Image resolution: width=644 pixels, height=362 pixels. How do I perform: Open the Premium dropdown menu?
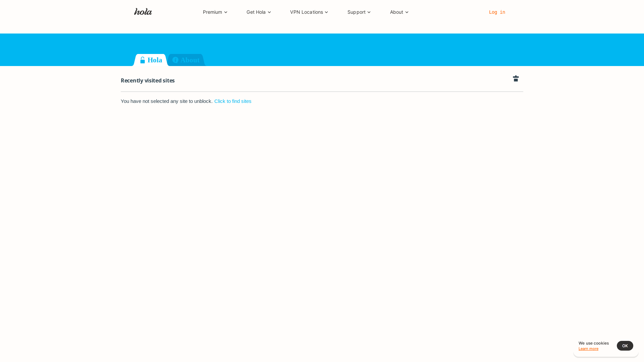point(215,12)
